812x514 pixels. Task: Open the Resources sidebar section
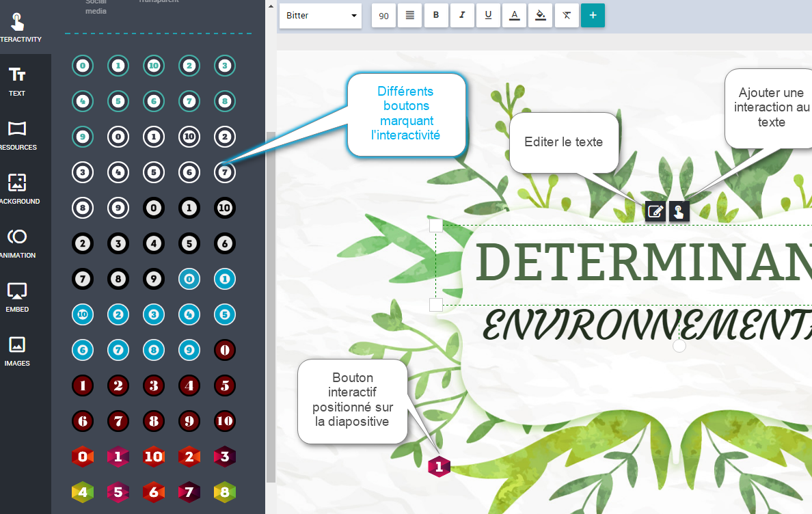tap(17, 135)
